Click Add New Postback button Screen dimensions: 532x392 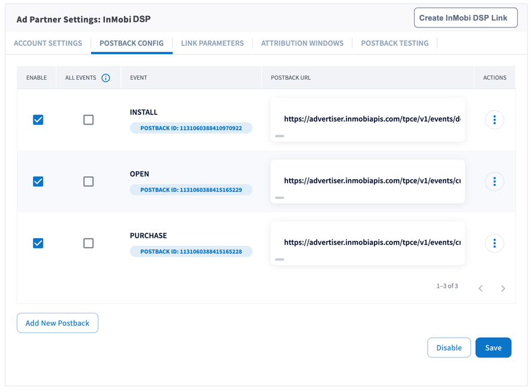pyautogui.click(x=57, y=323)
